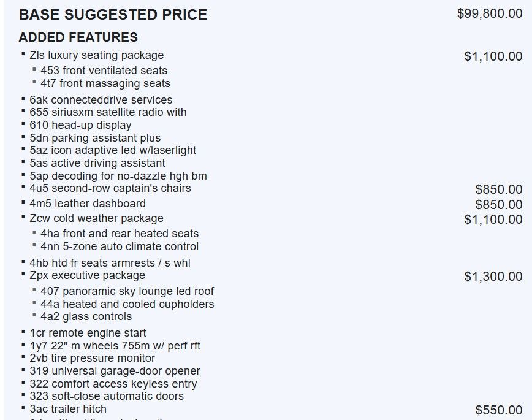Click the 5dn parking assistant plus item
532x420 pixels.
pyautogui.click(x=95, y=138)
